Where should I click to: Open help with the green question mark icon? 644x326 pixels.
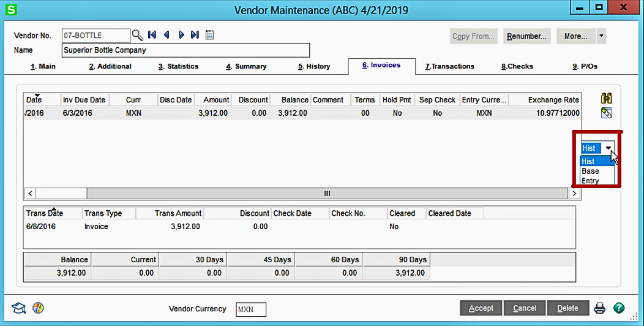(619, 308)
